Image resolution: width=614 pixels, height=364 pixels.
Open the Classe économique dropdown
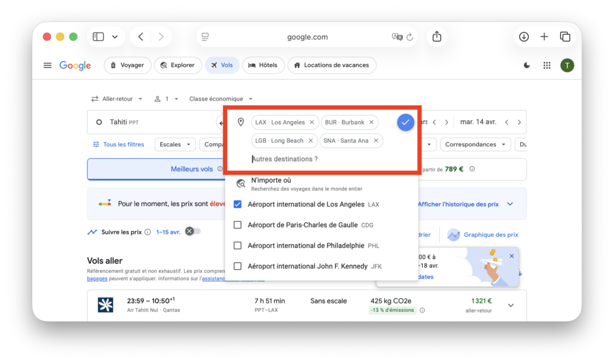(221, 99)
